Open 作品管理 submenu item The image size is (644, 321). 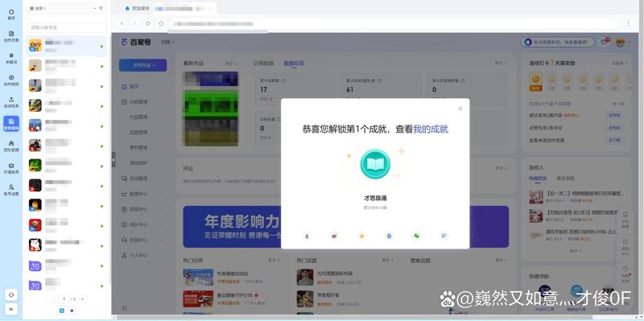click(138, 117)
